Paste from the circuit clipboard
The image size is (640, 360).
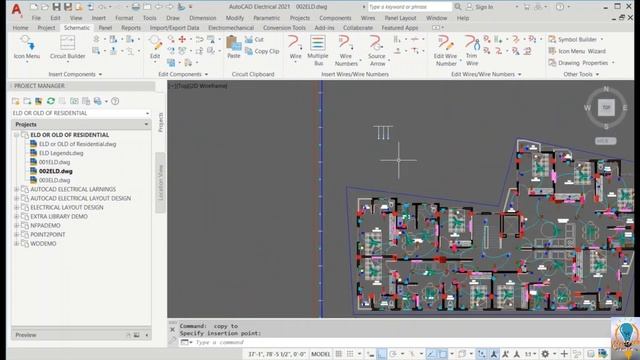pos(233,47)
